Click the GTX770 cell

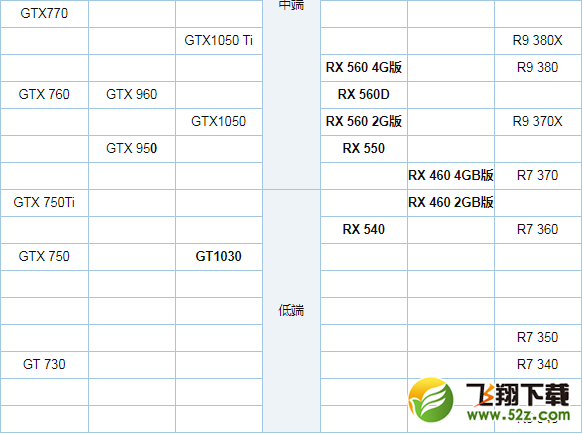(x=44, y=13)
